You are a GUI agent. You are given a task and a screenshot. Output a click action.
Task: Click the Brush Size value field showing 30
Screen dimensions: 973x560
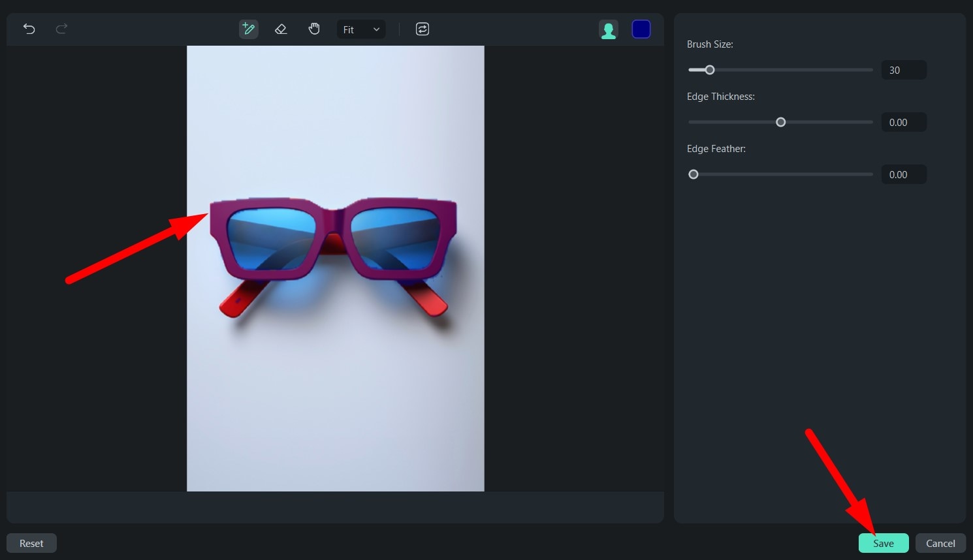[904, 70]
